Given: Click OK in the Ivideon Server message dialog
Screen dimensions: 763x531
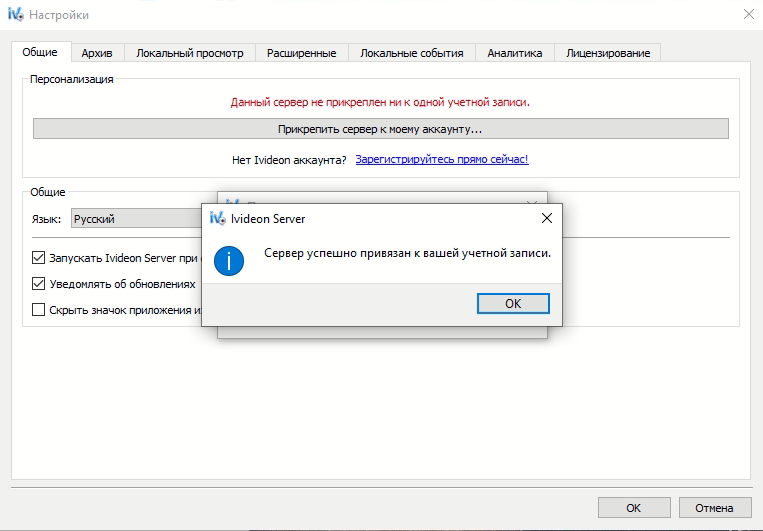Looking at the screenshot, I should (513, 303).
